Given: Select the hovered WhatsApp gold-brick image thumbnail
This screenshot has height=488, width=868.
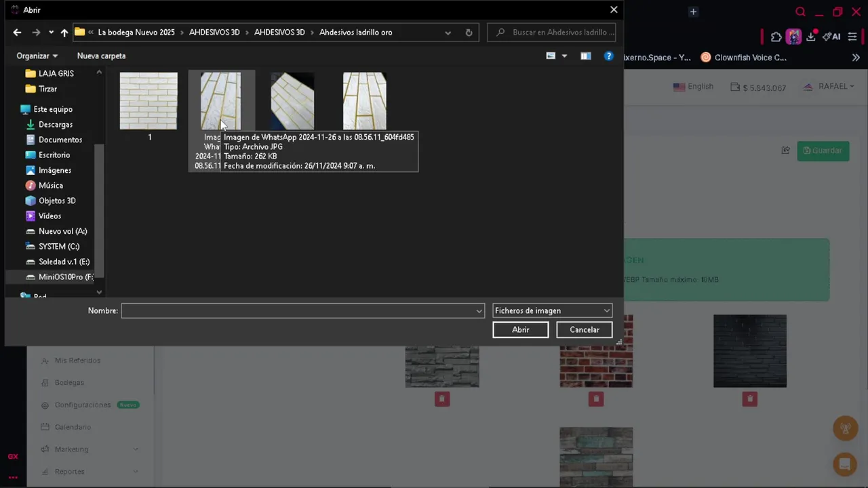Looking at the screenshot, I should (221, 101).
